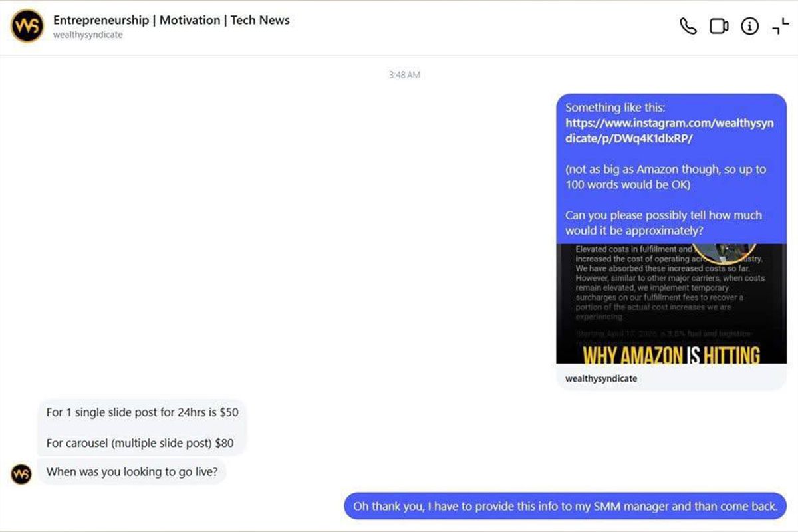Select the 'For 1 single slide post' message
This screenshot has height=532, width=798.
coord(142,412)
